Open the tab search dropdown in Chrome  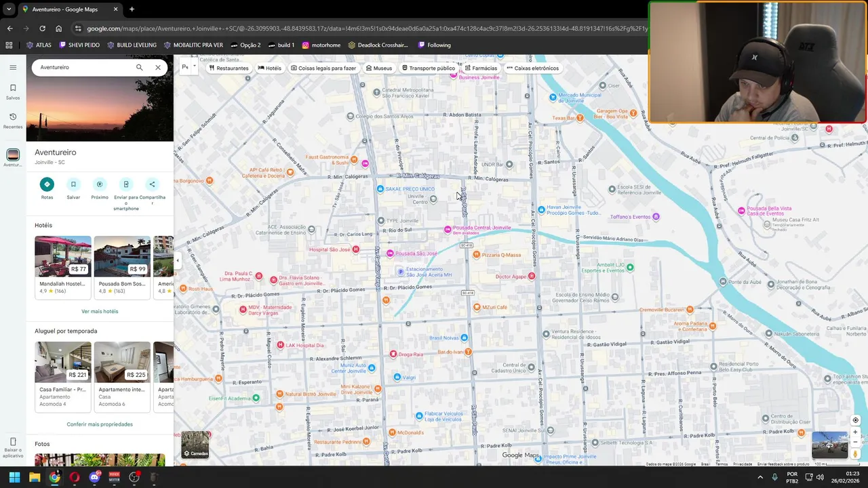coord(9,9)
